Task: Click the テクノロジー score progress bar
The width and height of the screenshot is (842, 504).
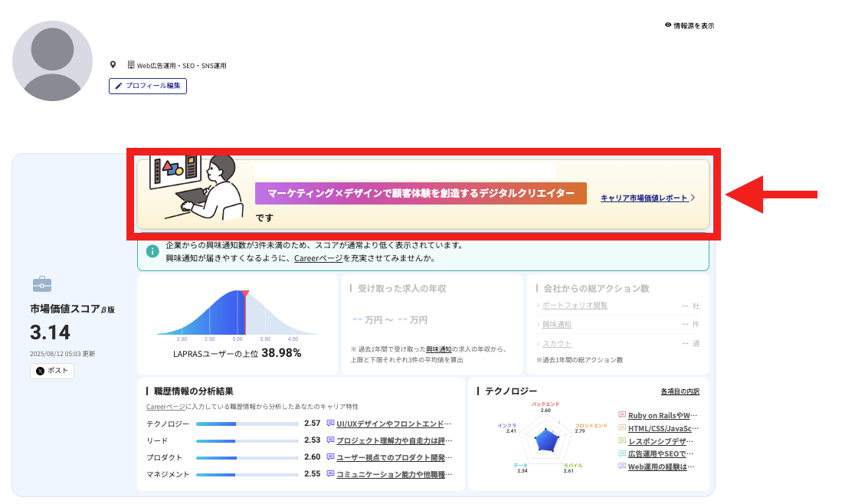Action: (247, 423)
